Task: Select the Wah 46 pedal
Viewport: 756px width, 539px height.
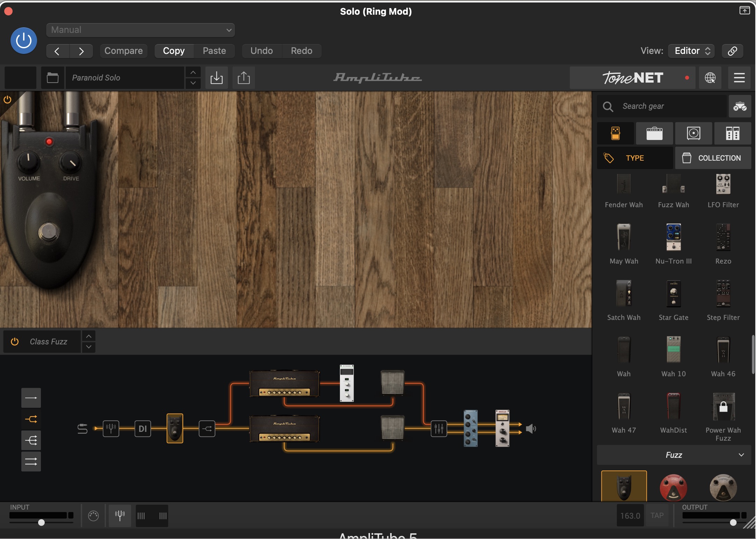Action: [723, 357]
